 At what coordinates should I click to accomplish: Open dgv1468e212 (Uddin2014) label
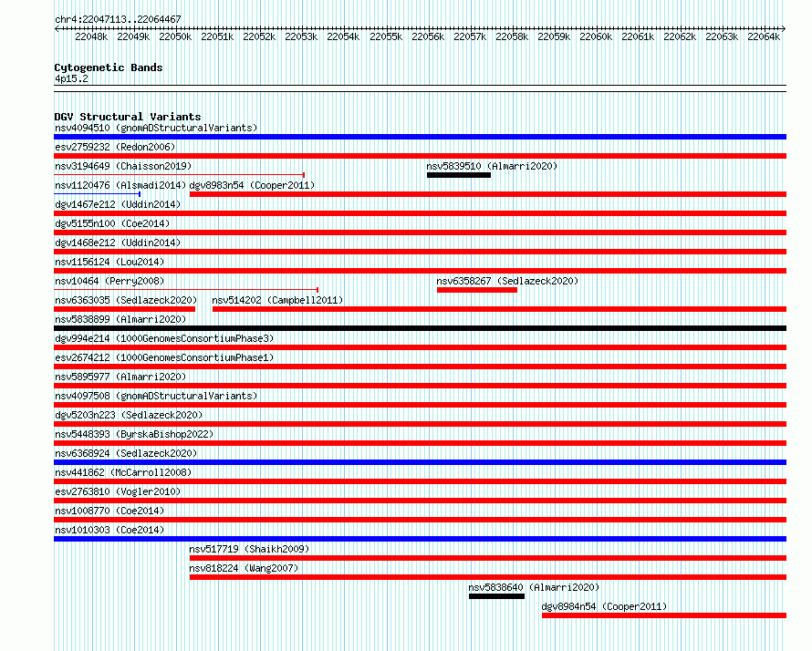tap(118, 243)
